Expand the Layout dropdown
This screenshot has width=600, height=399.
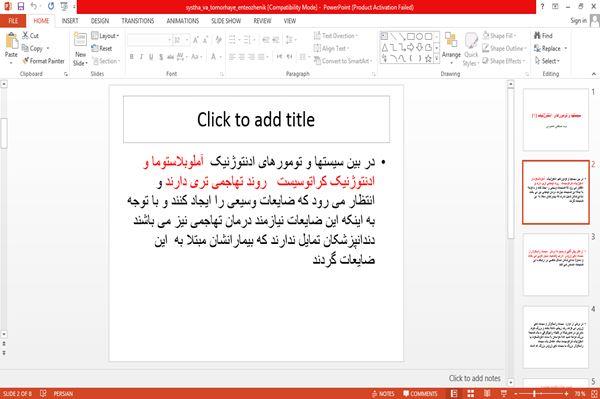click(x=105, y=36)
